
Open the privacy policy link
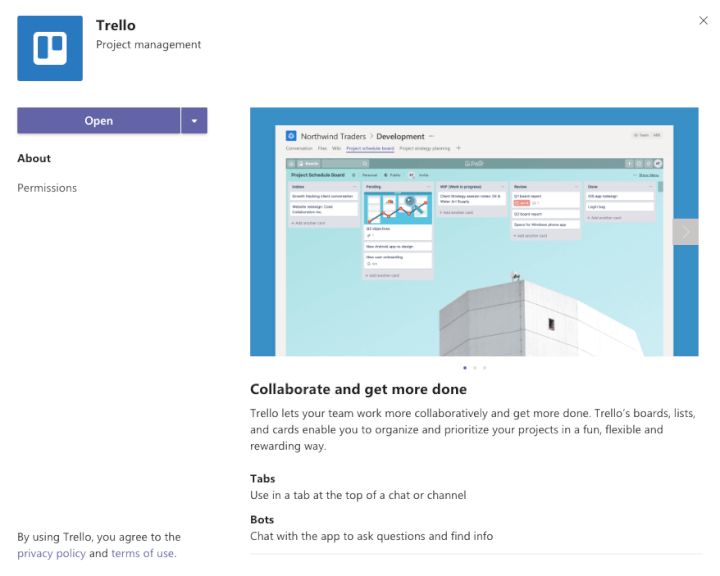tap(51, 553)
